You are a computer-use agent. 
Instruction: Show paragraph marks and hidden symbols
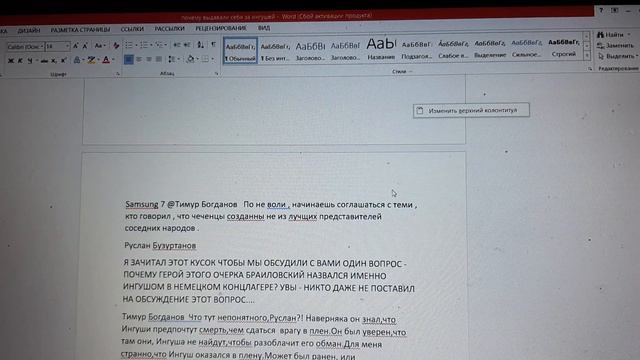pyautogui.click(x=213, y=44)
